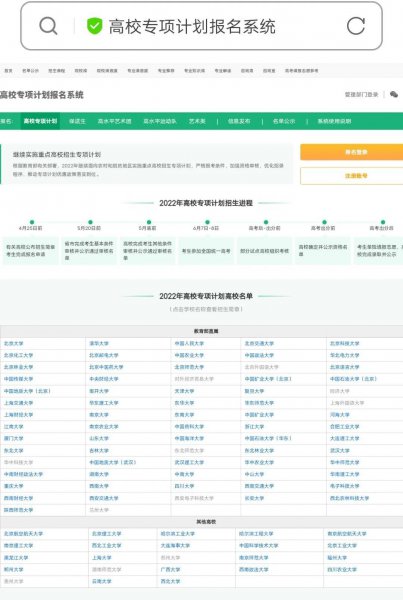
Task: Open 系统使用说明 in the green navigation
Action: (334, 121)
